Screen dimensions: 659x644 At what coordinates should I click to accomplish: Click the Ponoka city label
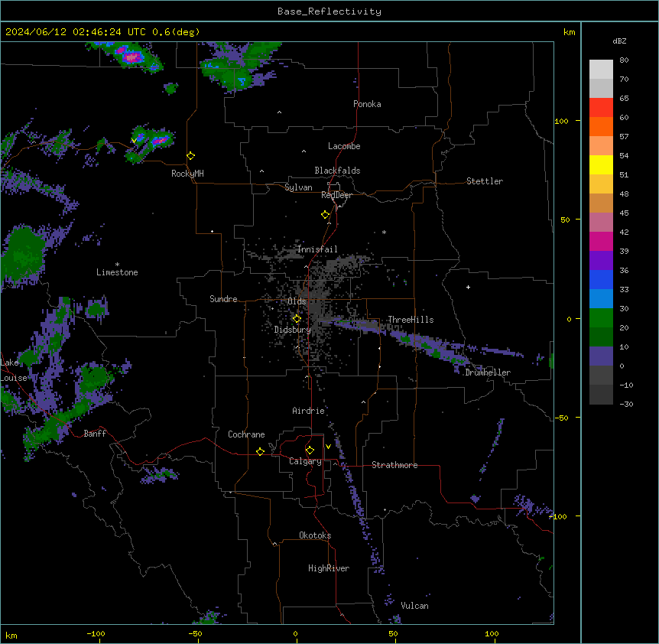367,104
